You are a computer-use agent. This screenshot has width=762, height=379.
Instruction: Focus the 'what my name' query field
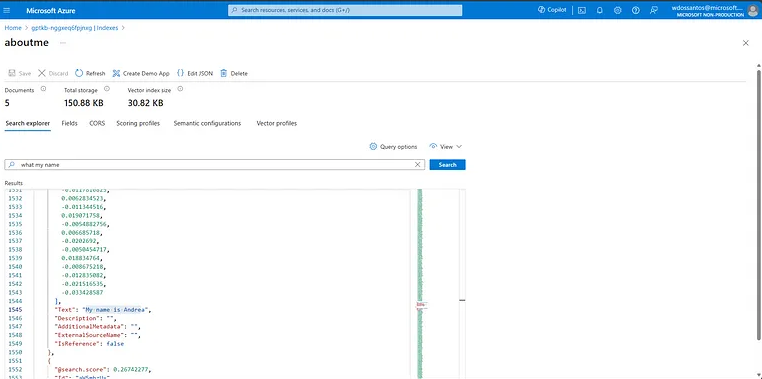coord(215,165)
